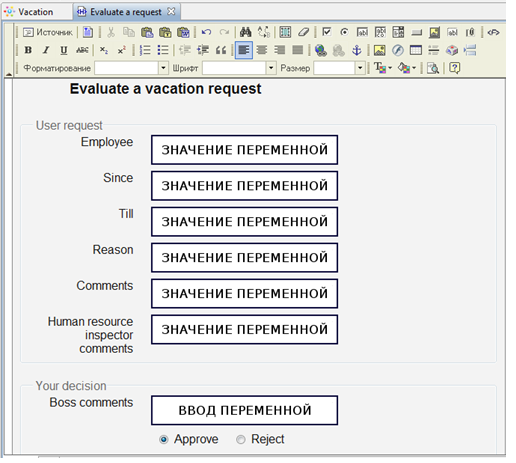Click the Источник source button

pos(48,32)
